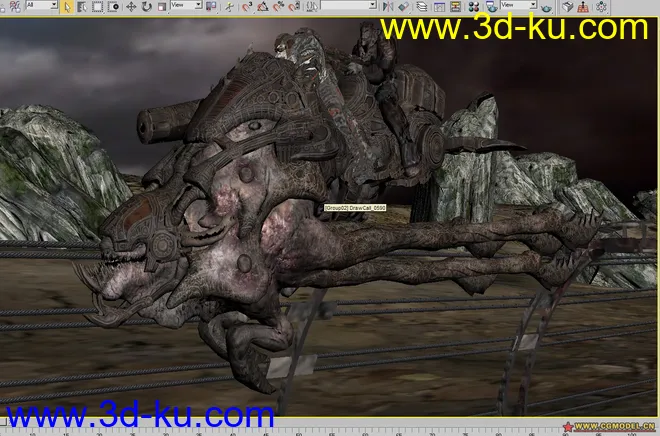Click the Mirror tool icon
The image size is (660, 436).
tap(388, 6)
